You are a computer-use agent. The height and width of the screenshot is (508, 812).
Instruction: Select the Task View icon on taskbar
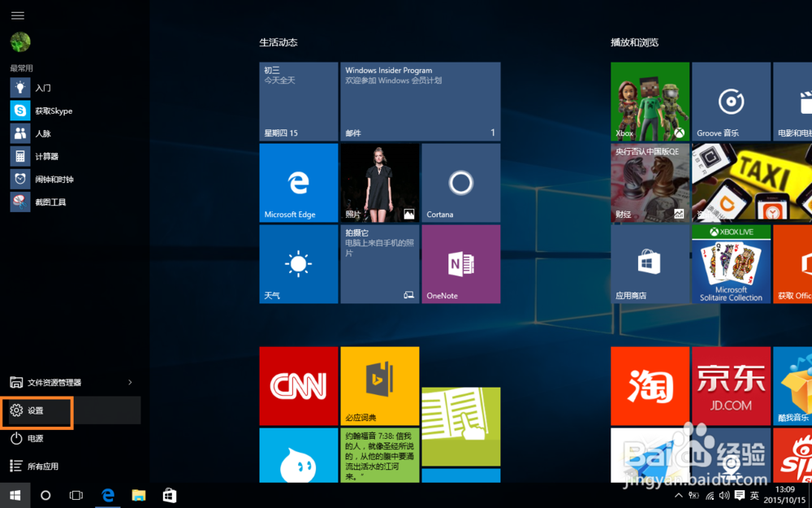(x=76, y=495)
